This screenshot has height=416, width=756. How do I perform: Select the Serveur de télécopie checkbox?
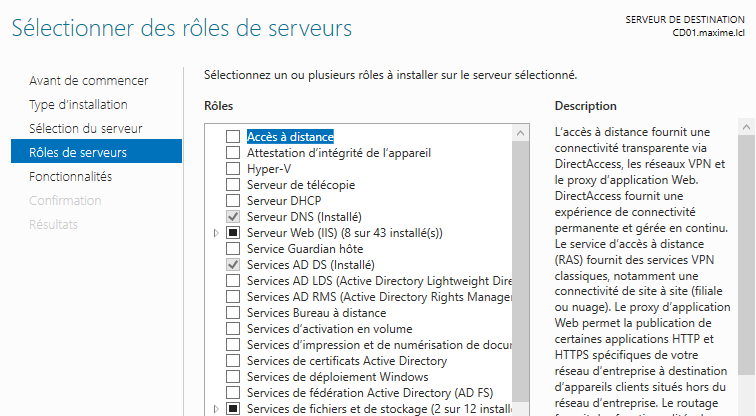point(233,185)
